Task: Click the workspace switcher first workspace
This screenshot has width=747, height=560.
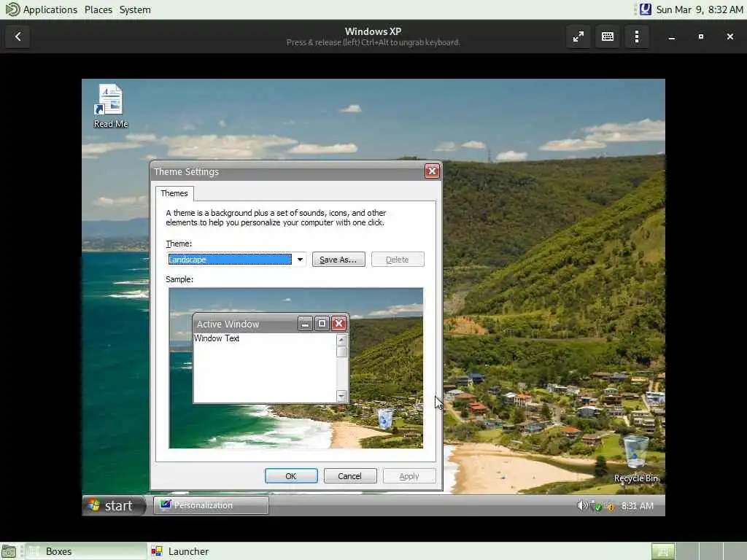Action: pos(663,551)
